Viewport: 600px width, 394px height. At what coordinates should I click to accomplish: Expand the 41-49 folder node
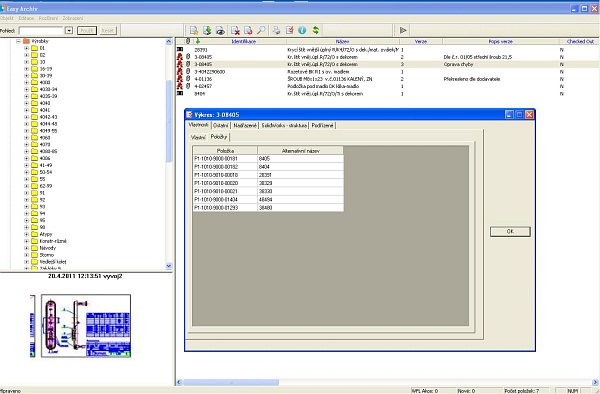(26, 165)
